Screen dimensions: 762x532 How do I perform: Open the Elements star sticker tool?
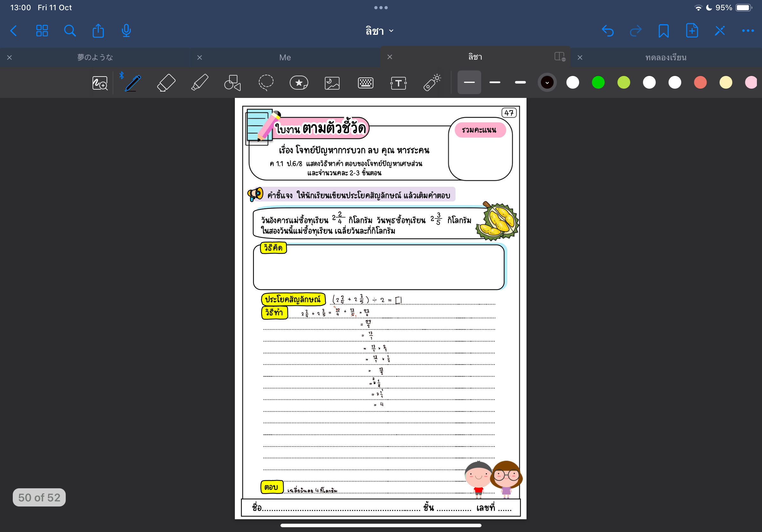[x=299, y=83]
